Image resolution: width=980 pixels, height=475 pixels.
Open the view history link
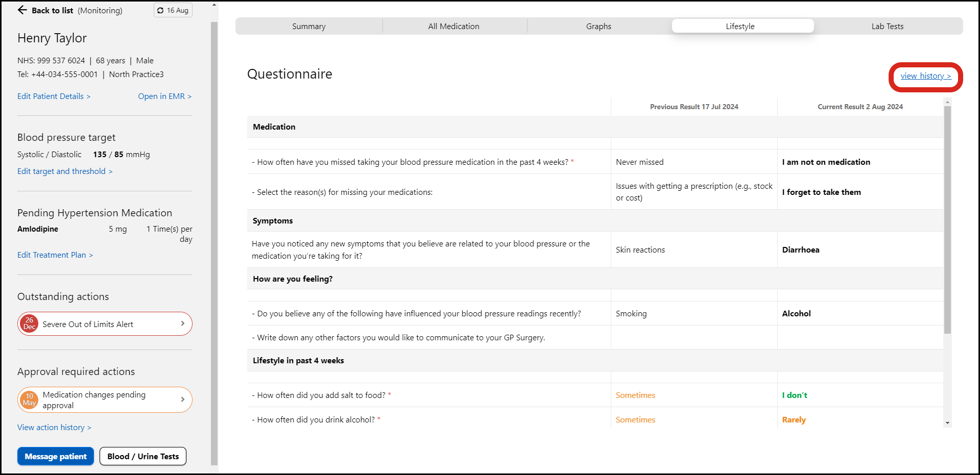pyautogui.click(x=925, y=76)
